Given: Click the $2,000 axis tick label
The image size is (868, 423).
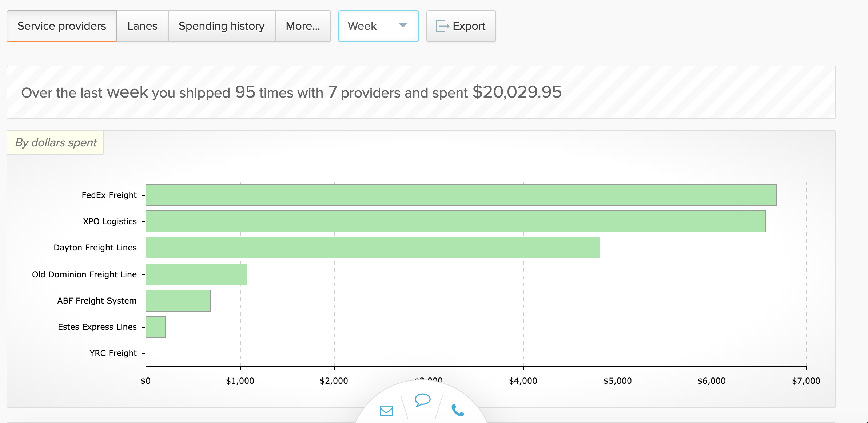Looking at the screenshot, I should coord(334,381).
